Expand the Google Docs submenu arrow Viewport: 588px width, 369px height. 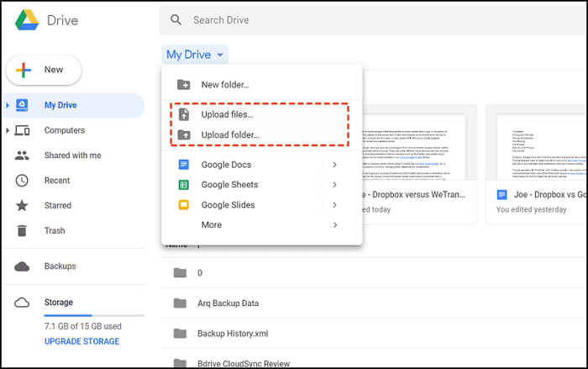click(335, 165)
